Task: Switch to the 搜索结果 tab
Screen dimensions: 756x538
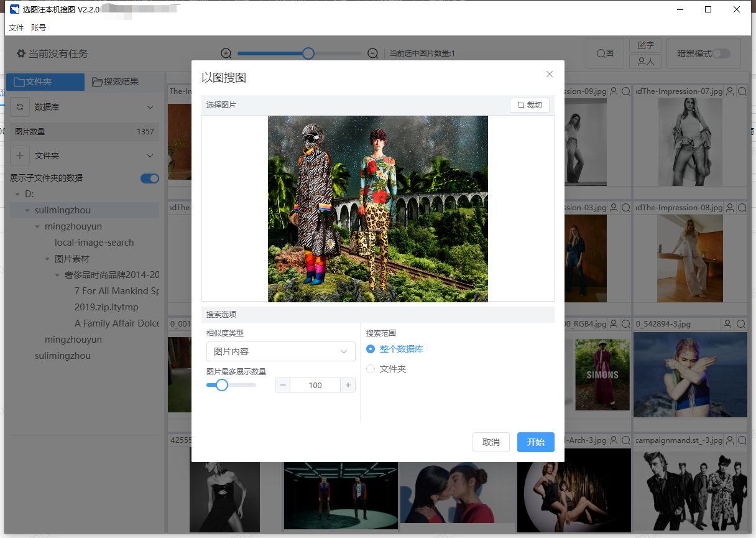Action: [x=115, y=82]
